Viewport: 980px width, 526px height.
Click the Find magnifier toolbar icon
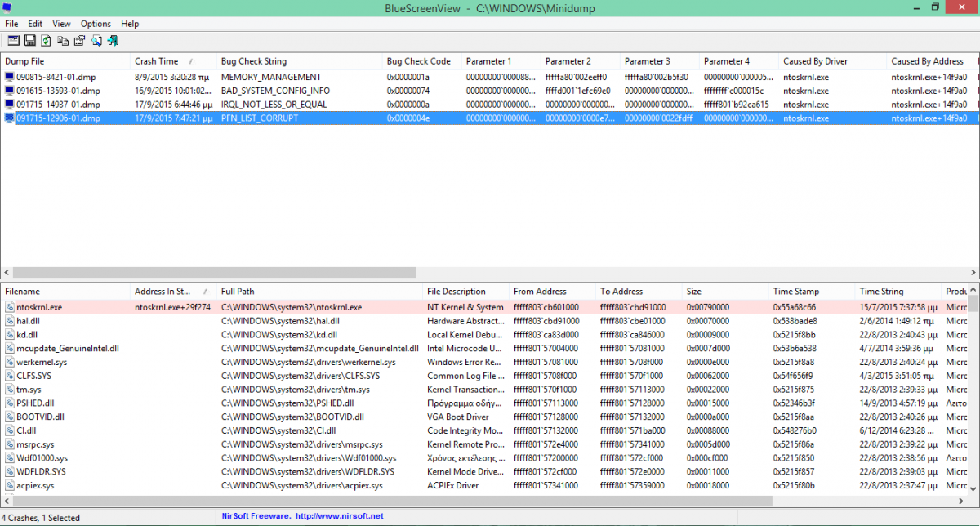(x=96, y=40)
